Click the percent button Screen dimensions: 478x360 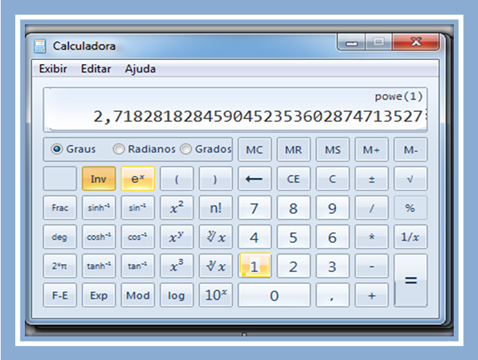point(411,208)
